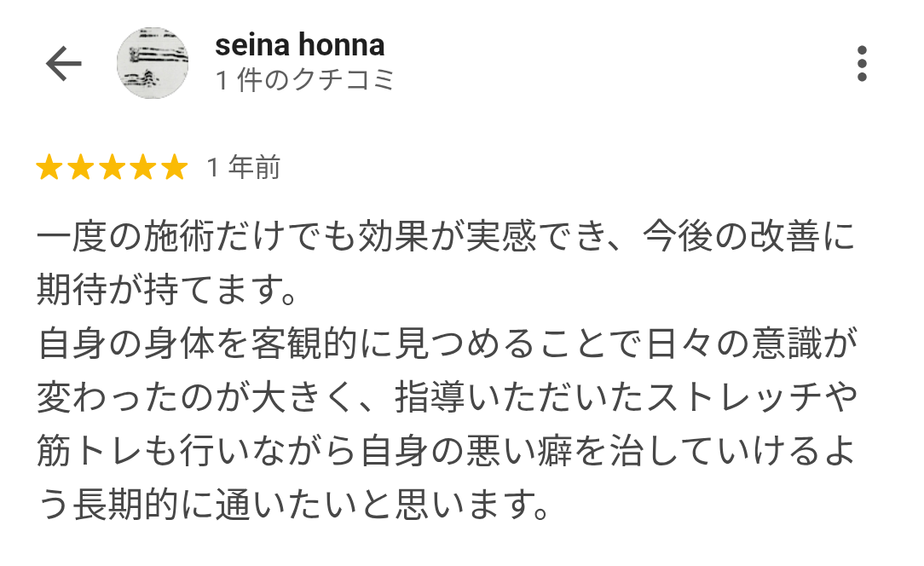The height and width of the screenshot is (566, 924).
Task: Tap the fifth yellow rating star
Action: click(174, 168)
